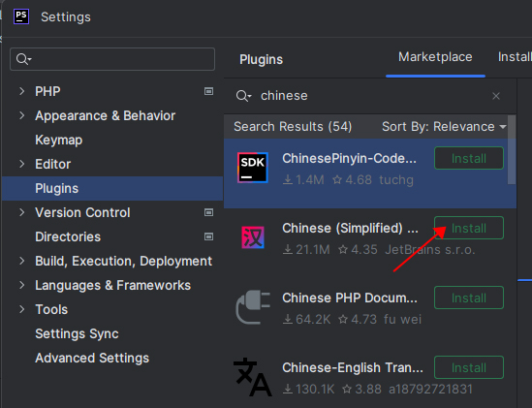Screen dimensions: 532x408
Task: Install the Chinese PHP Documentation plugin
Action: (469, 298)
